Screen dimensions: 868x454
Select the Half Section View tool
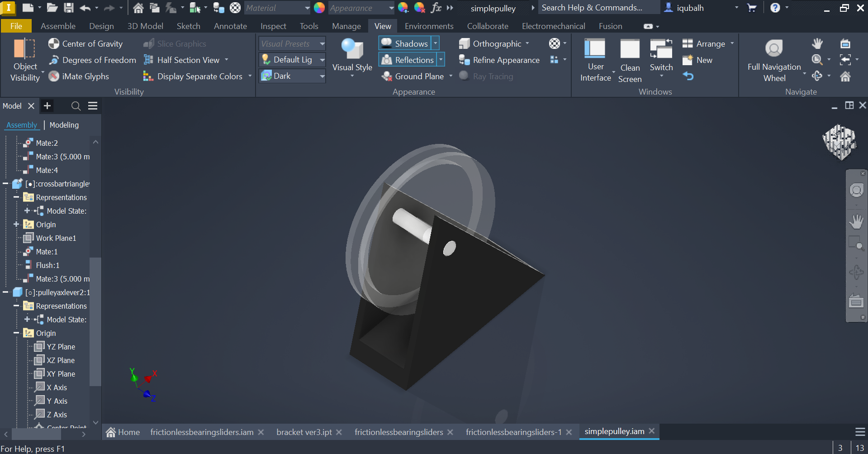tap(185, 59)
